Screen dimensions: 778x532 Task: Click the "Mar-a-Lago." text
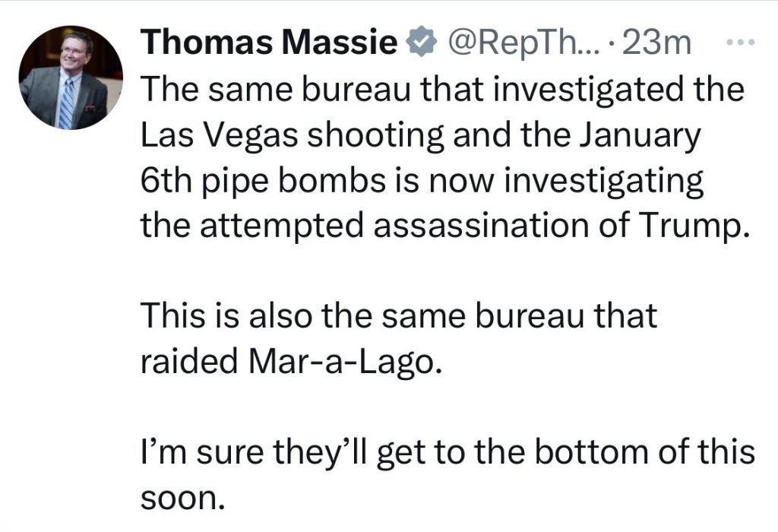344,361
